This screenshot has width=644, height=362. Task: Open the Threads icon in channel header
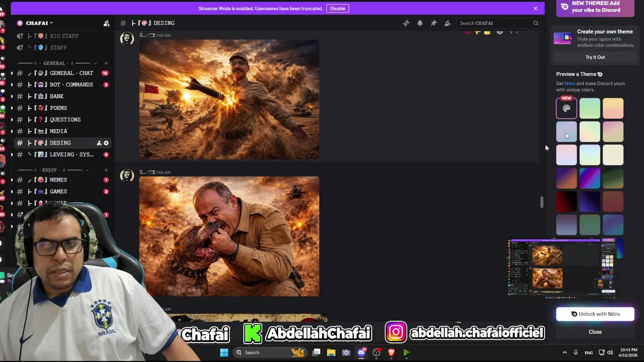pyautogui.click(x=406, y=23)
